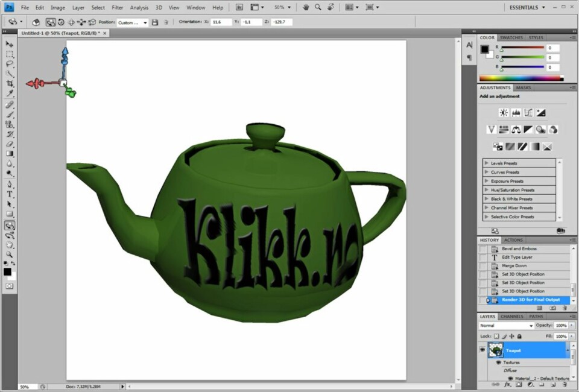Image resolution: width=579 pixels, height=392 pixels.
Task: Select the Eraser tool
Action: (10, 144)
